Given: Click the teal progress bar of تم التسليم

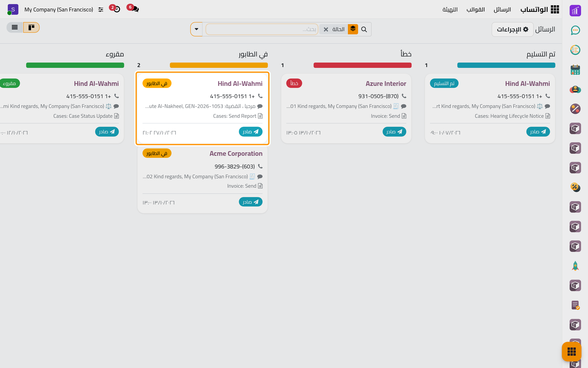Looking at the screenshot, I should (x=506, y=65).
